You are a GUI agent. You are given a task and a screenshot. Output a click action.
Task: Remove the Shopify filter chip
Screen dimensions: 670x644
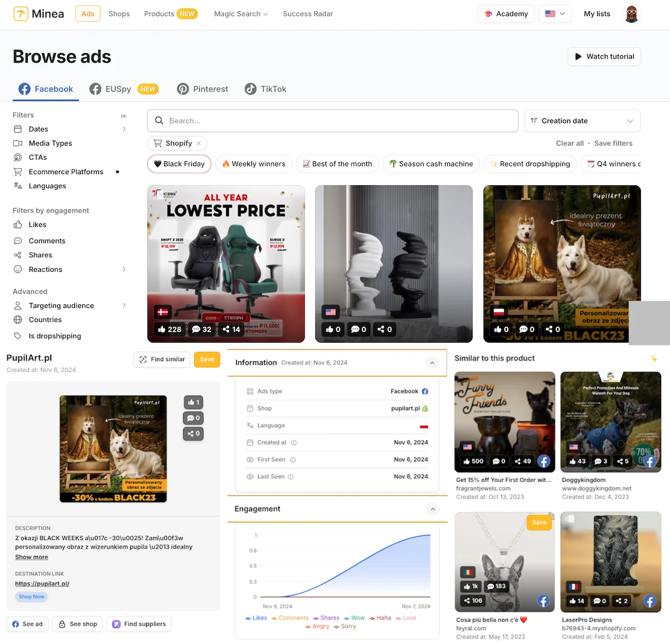[199, 143]
